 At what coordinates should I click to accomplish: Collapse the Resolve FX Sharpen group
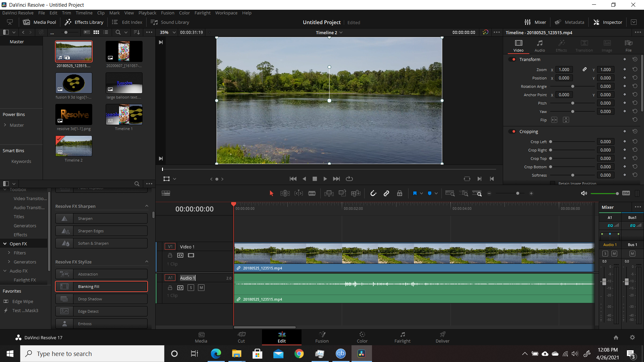pos(147,206)
